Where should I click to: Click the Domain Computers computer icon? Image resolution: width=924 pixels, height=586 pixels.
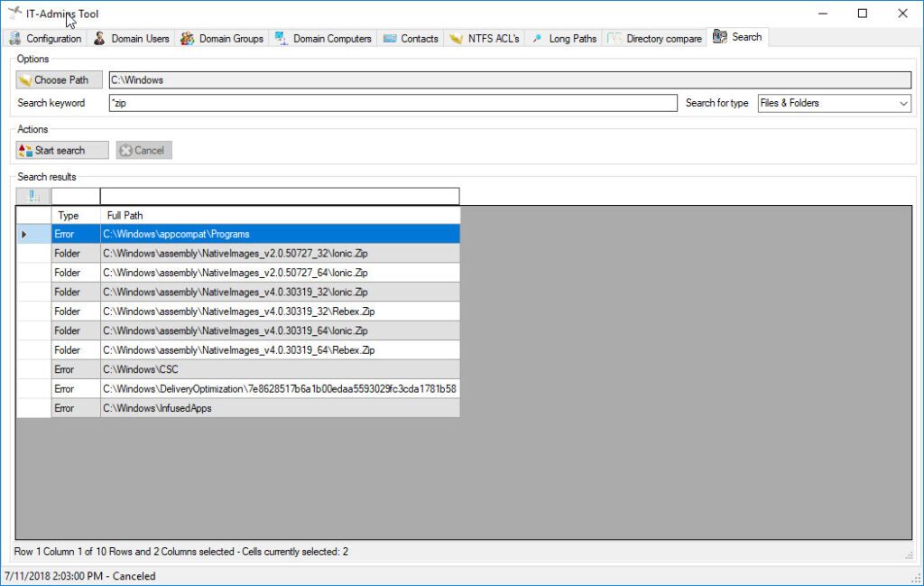point(281,39)
